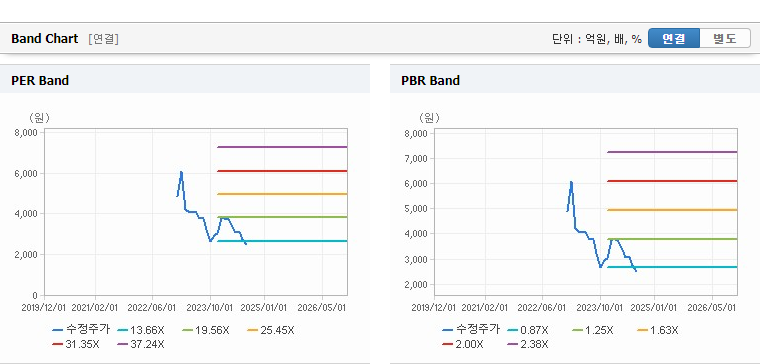Click the [연결] label beside Band Chart
This screenshot has width=760, height=364.
[103, 39]
